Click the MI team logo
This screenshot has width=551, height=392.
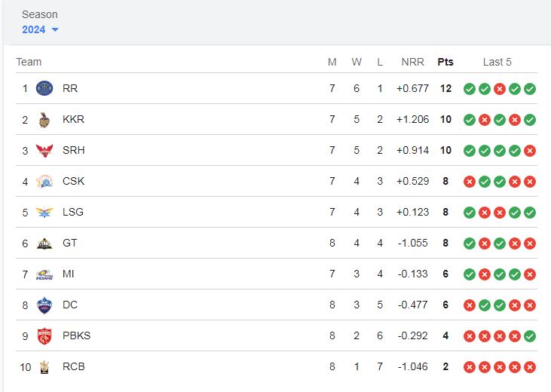point(44,274)
